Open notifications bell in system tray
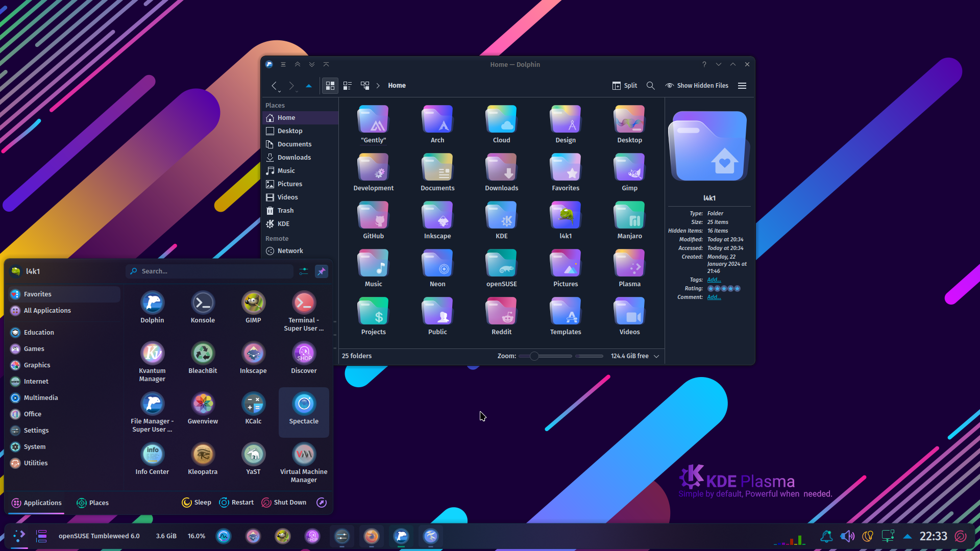This screenshot has height=551, width=980. tap(826, 536)
